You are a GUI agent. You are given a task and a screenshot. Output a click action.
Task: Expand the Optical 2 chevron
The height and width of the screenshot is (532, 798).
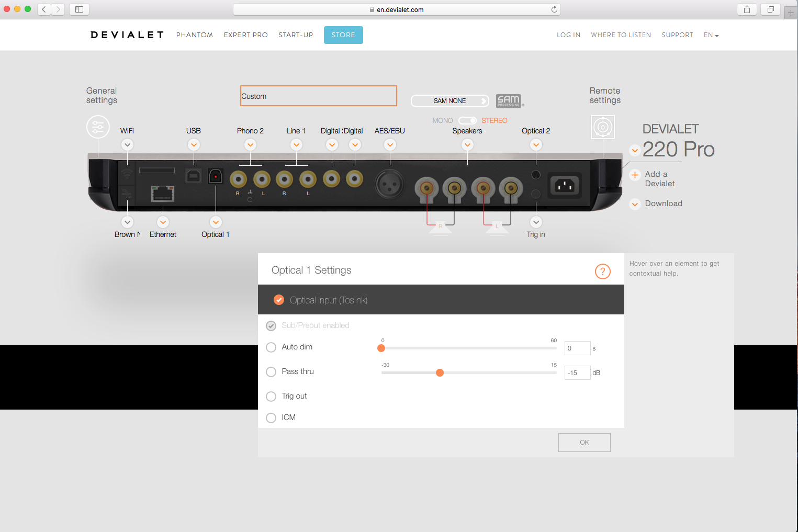536,145
